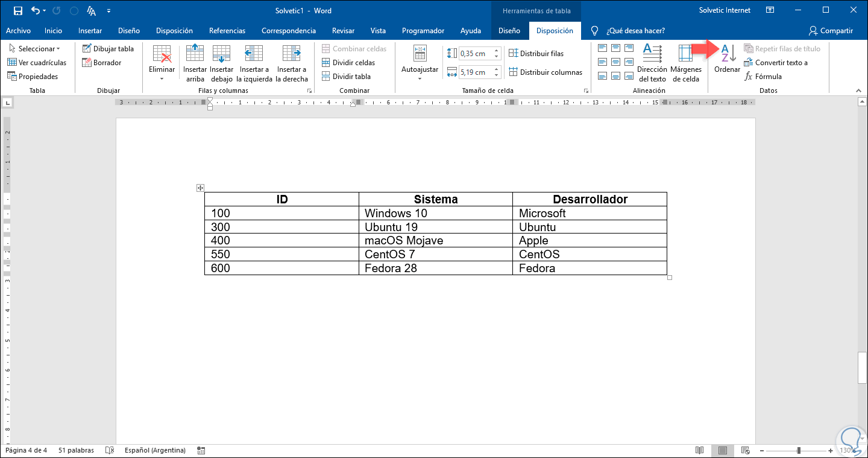Click the macro recording icon in status bar

[x=201, y=450]
